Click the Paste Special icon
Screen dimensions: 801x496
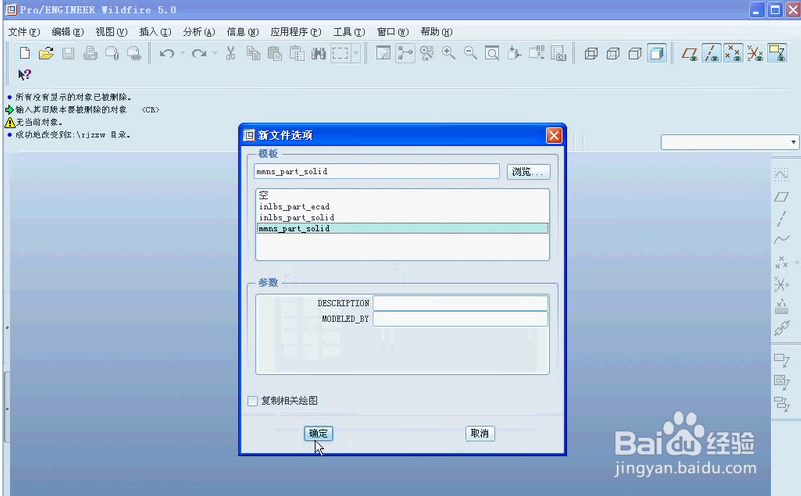coord(297,53)
